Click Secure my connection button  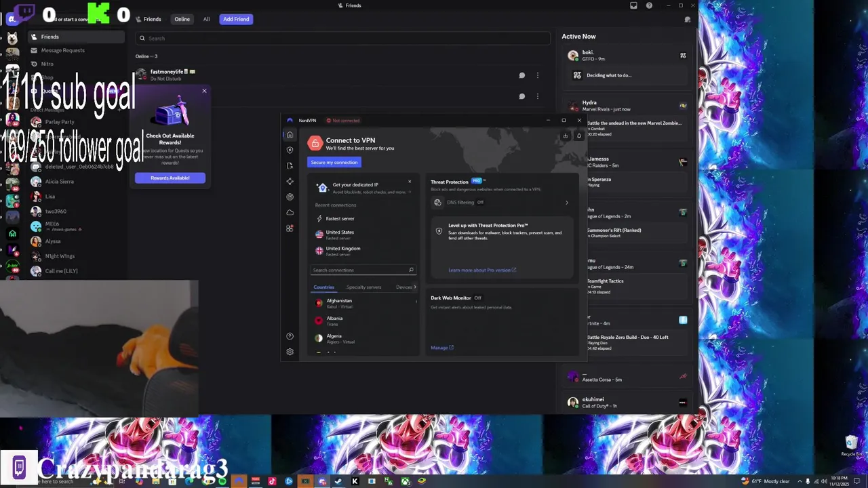click(334, 163)
